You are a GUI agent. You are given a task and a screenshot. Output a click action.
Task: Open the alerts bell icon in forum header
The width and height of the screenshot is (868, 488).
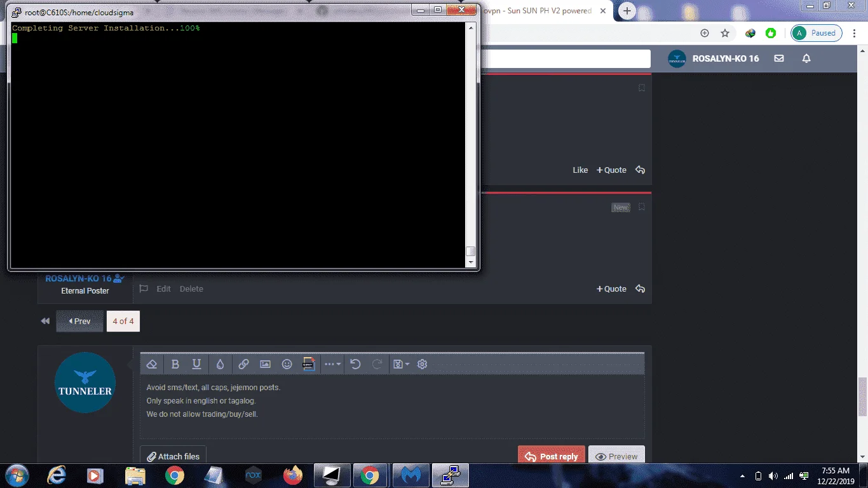point(806,58)
